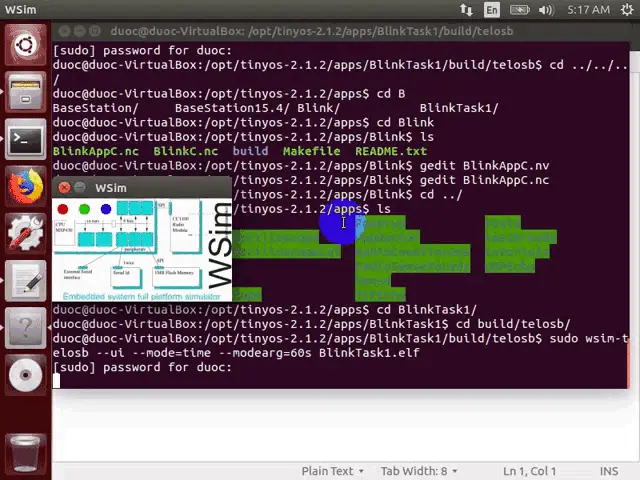Click the WSim platform diagram image

point(142,250)
